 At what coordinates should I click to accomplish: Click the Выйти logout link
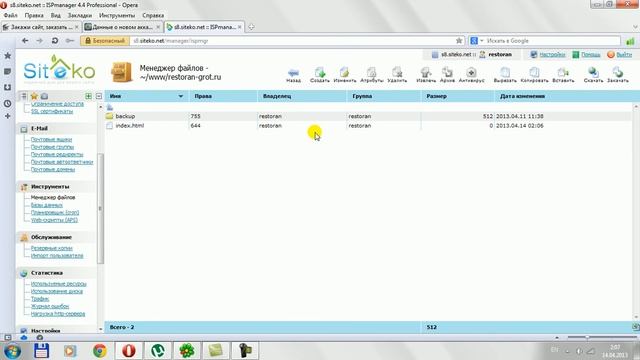[x=624, y=54]
